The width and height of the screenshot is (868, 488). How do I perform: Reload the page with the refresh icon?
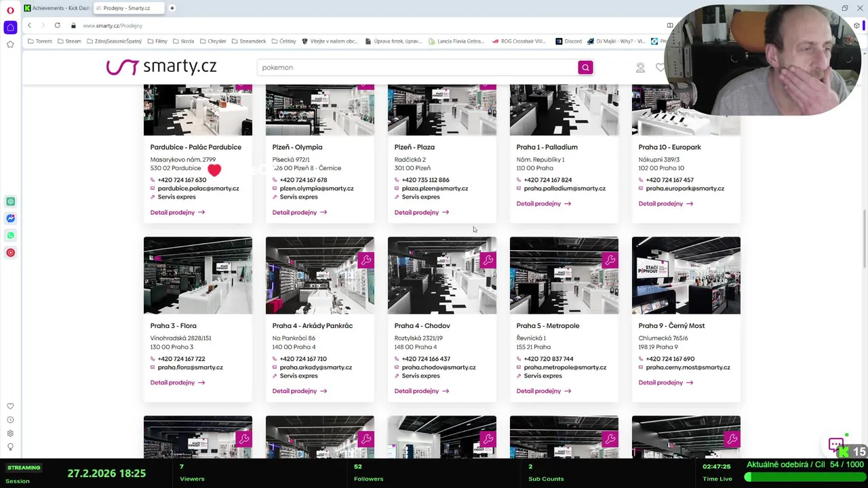(57, 25)
